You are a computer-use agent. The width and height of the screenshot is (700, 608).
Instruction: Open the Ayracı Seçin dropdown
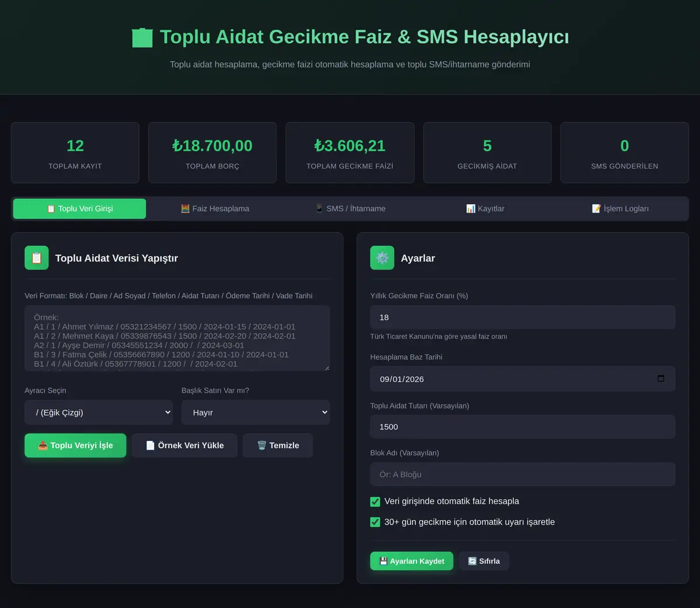99,413
